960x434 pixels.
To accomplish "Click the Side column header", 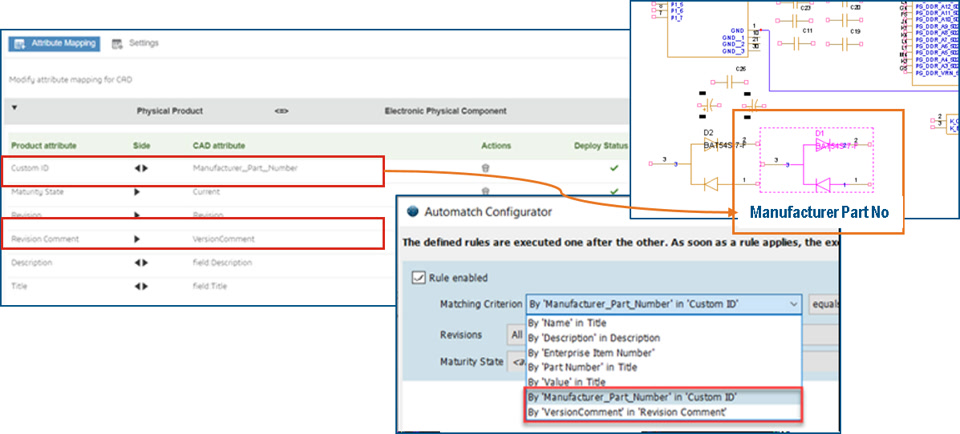I will (x=141, y=146).
